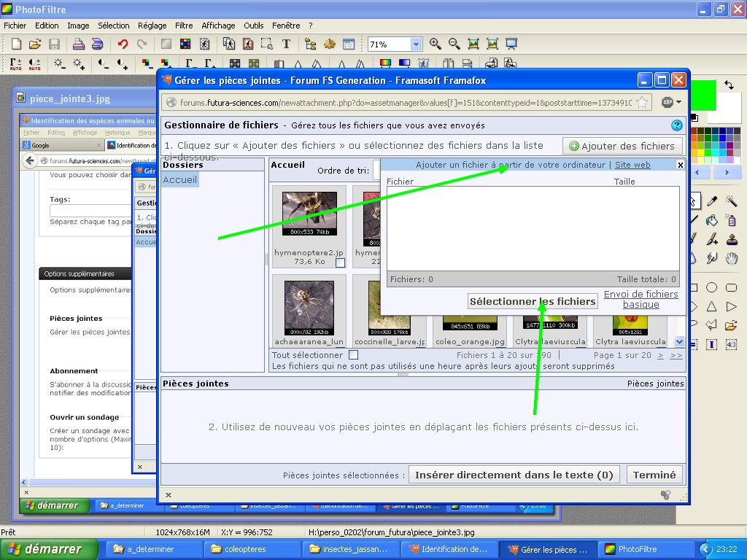
Task: Open 'Envoi de fichiers basique' link
Action: [640, 300]
